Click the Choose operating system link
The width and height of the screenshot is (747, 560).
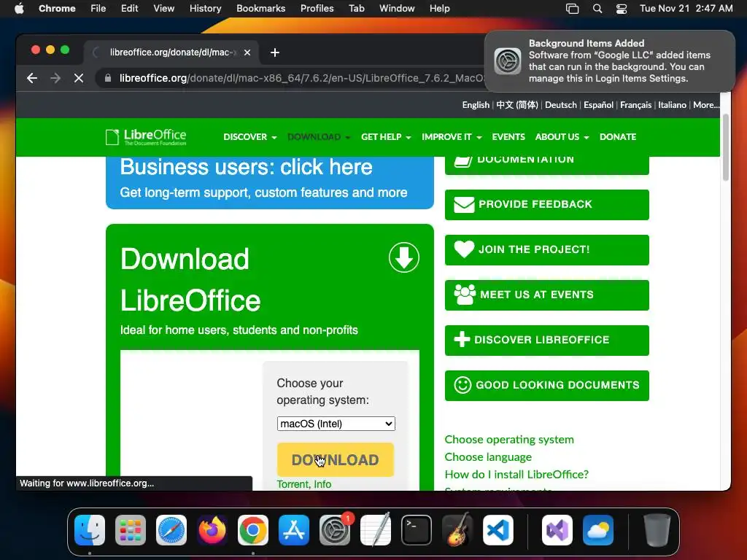pos(509,440)
